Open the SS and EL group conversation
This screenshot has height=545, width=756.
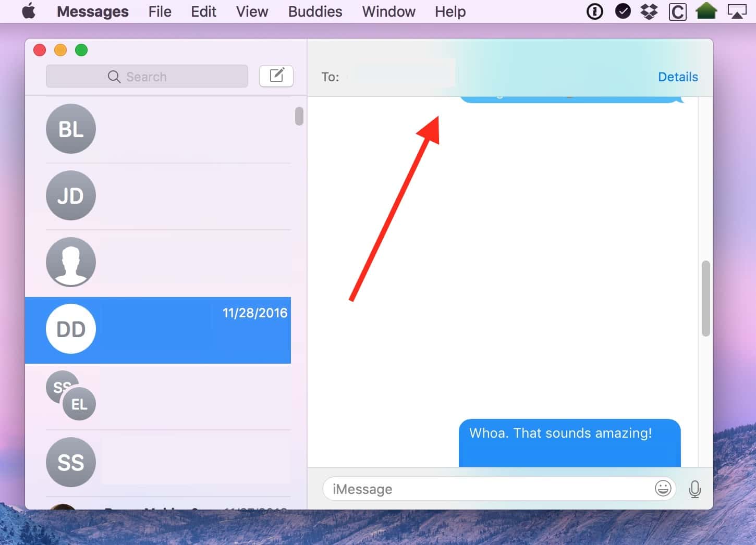[167, 397]
